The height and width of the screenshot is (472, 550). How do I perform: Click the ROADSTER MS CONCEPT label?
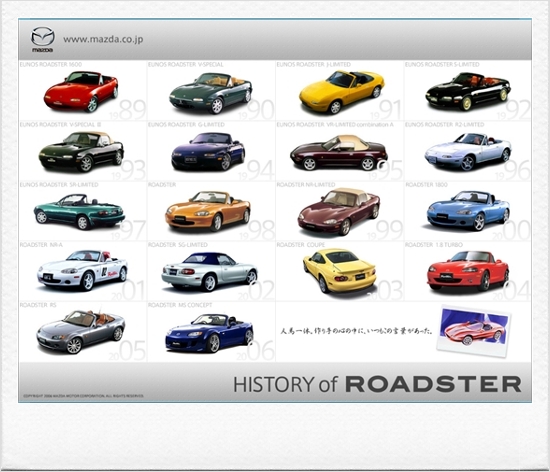pos(180,305)
